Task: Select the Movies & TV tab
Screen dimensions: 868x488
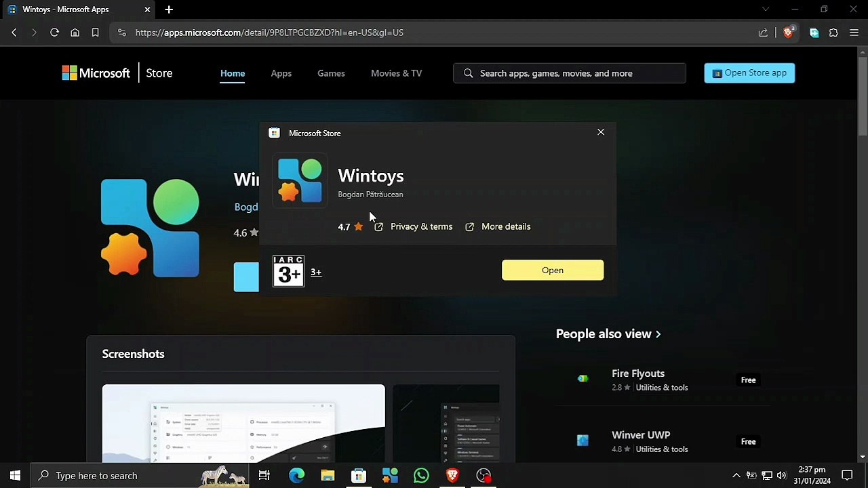Action: click(x=397, y=73)
